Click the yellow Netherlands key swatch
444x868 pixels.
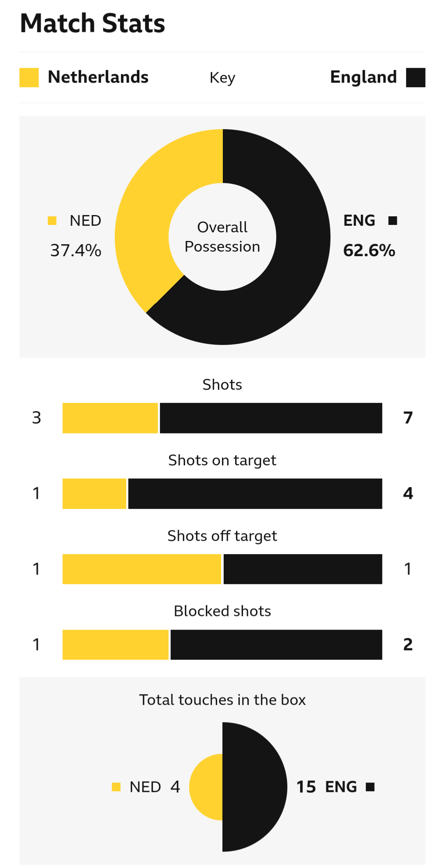point(29,77)
